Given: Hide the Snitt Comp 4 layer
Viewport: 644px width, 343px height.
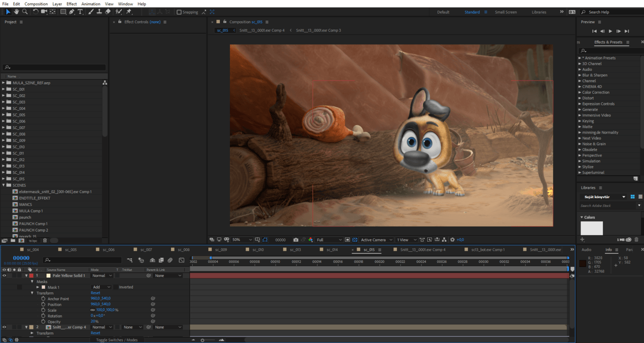Looking at the screenshot, I should point(4,327).
